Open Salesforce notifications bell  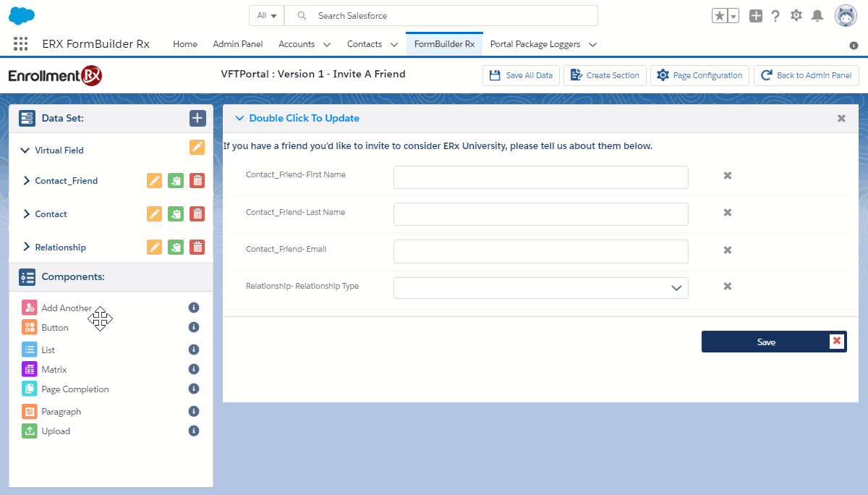point(817,15)
